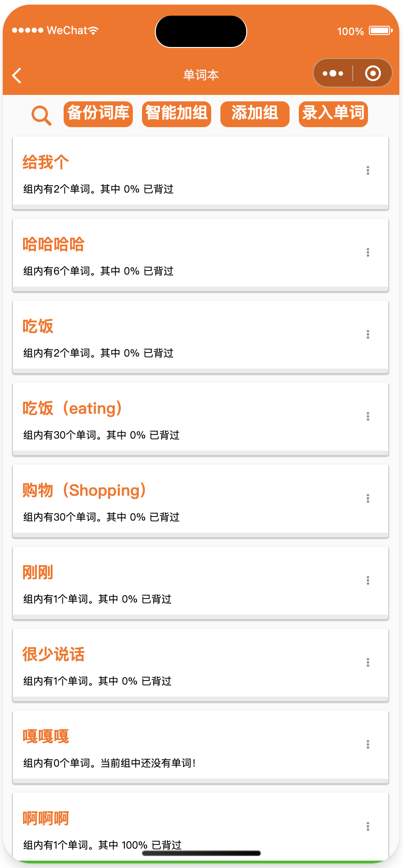This screenshot has height=868, width=403.
Task: Show more options for 很少说话 group
Action: coord(368,663)
